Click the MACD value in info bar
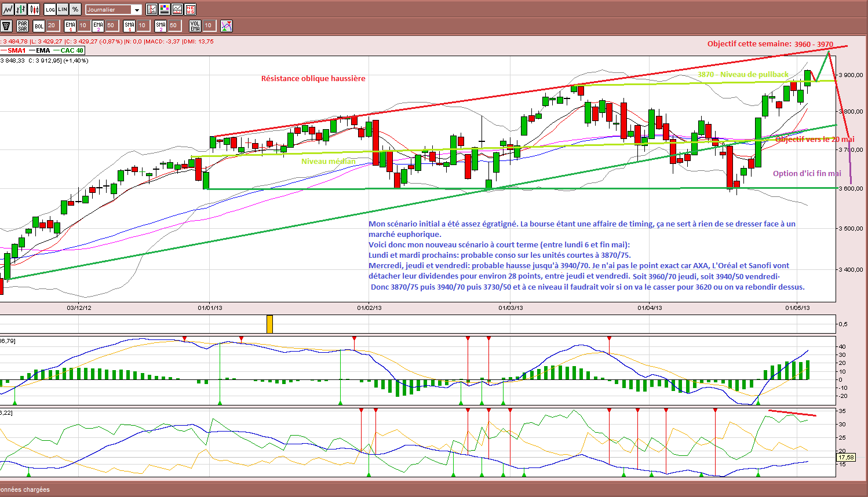The image size is (868, 497). click(x=162, y=42)
